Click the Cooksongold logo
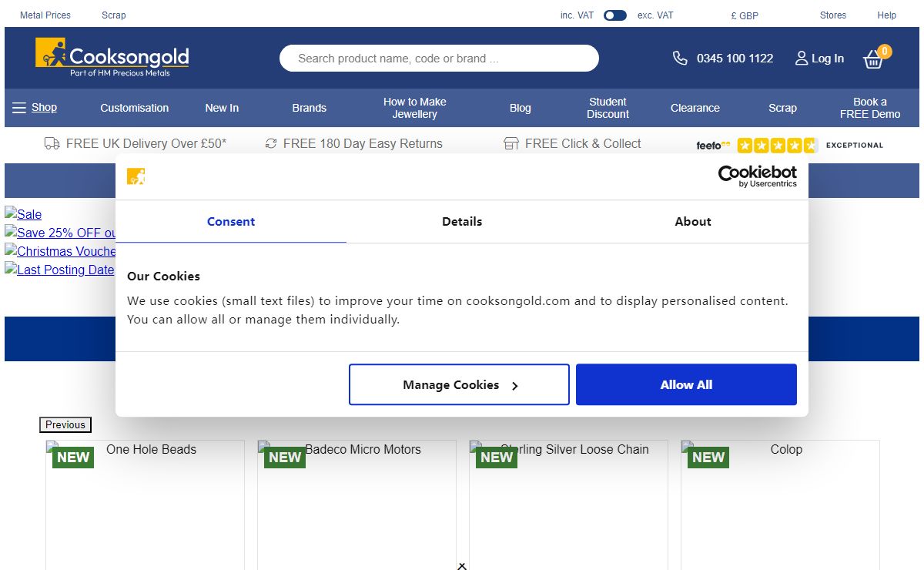The image size is (924, 570). (x=112, y=57)
